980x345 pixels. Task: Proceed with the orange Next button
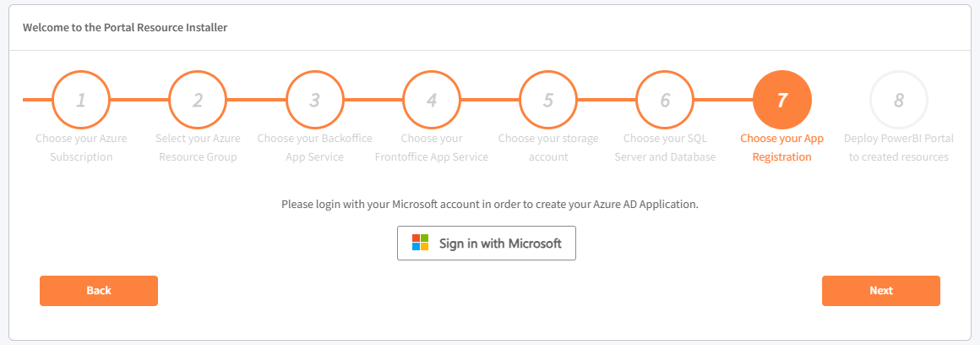[x=880, y=290]
